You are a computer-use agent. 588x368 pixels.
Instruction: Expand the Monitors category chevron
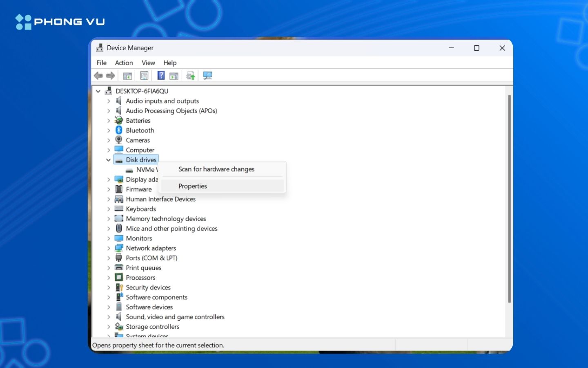point(109,238)
